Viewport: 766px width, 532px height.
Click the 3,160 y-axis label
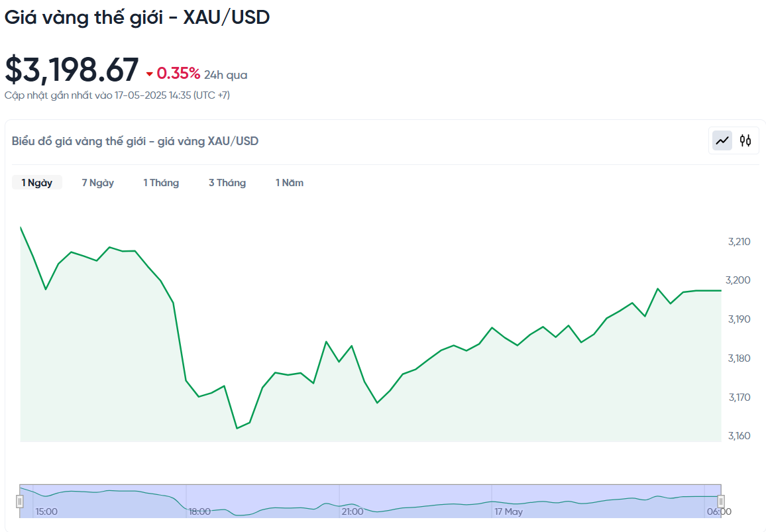click(x=739, y=436)
